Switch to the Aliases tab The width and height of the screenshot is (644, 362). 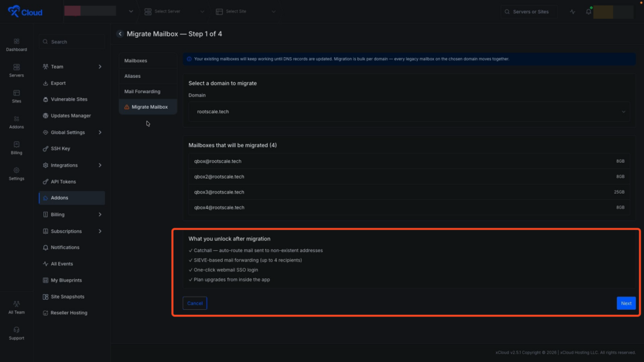(x=148, y=76)
